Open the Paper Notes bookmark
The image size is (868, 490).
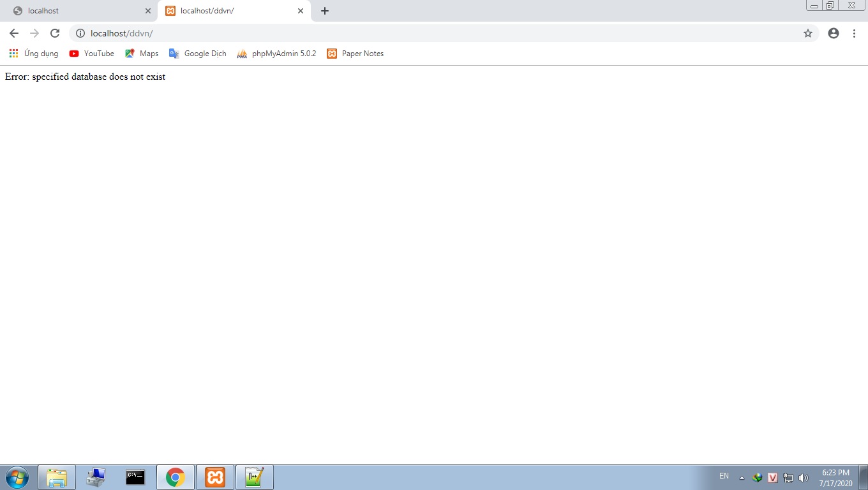coord(355,54)
